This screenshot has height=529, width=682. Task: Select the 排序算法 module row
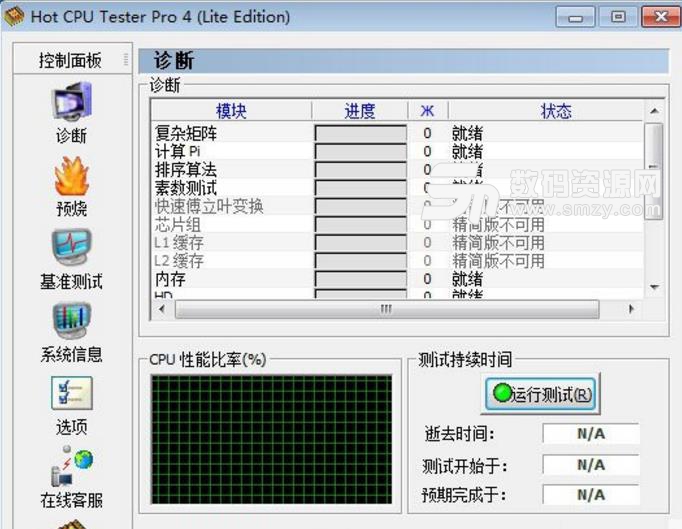click(397, 170)
